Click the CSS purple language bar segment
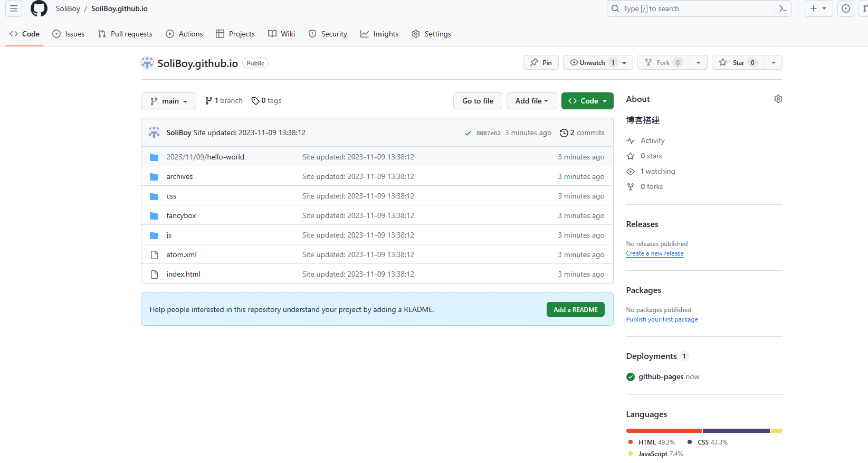This screenshot has width=868, height=463. tap(736, 431)
